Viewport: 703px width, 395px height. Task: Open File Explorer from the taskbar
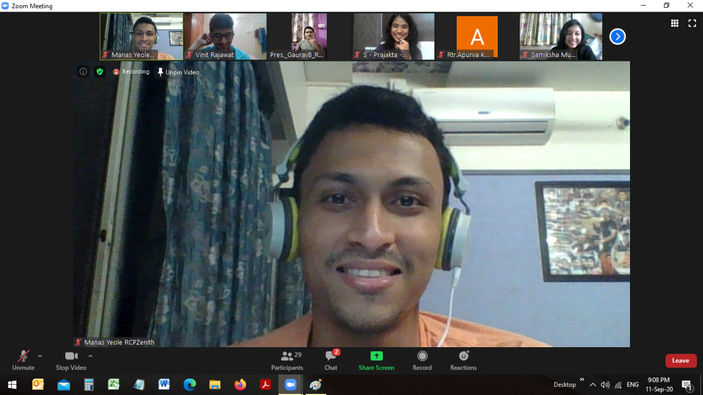tap(215, 385)
